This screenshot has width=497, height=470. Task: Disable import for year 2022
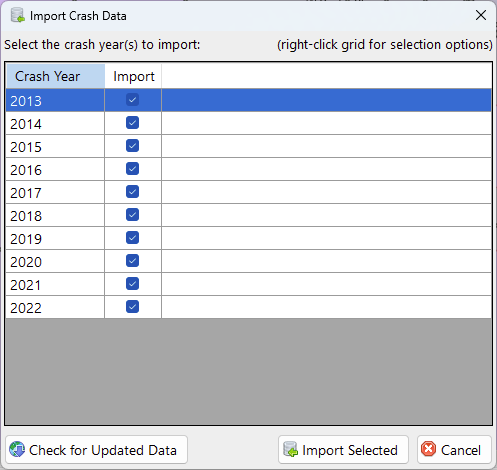132,307
